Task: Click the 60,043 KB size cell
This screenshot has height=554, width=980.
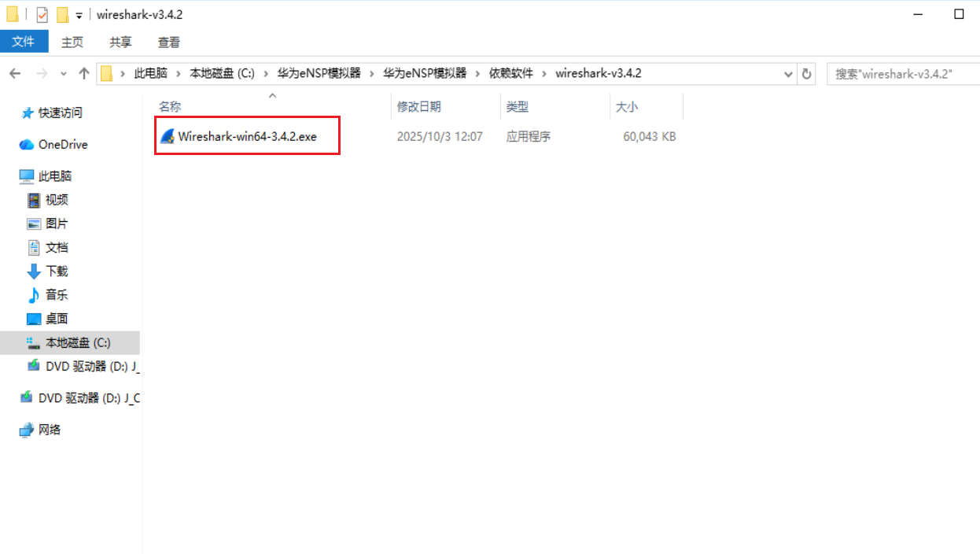Action: [x=650, y=136]
